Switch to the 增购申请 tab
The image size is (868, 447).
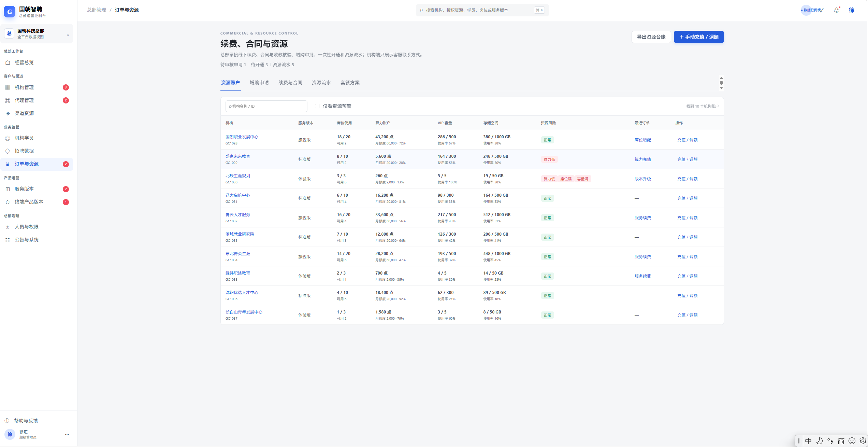click(x=259, y=83)
